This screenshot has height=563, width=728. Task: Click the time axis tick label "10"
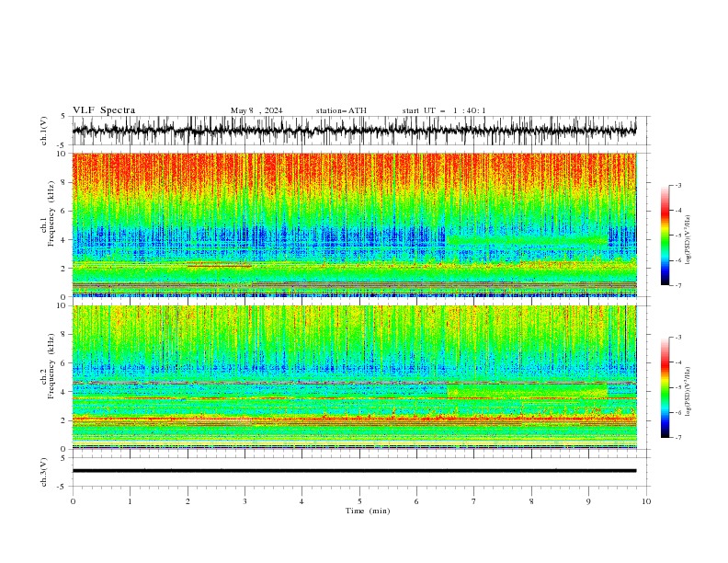click(x=646, y=501)
